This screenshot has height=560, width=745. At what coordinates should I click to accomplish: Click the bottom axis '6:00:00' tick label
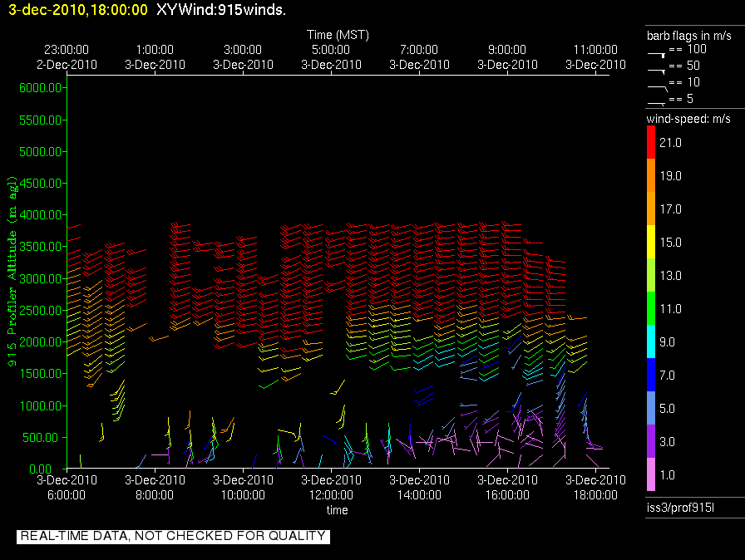(x=67, y=495)
